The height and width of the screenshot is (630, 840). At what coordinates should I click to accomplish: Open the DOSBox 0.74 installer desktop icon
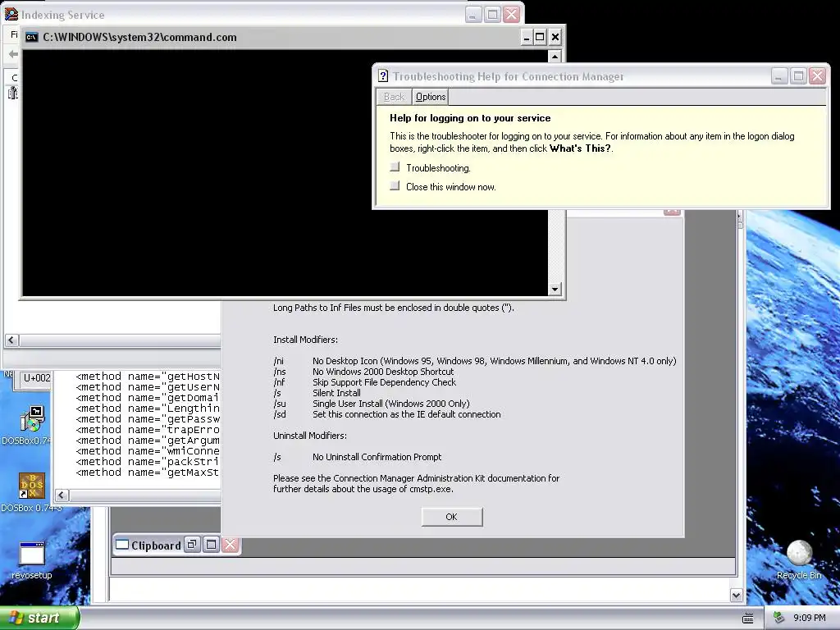point(31,419)
